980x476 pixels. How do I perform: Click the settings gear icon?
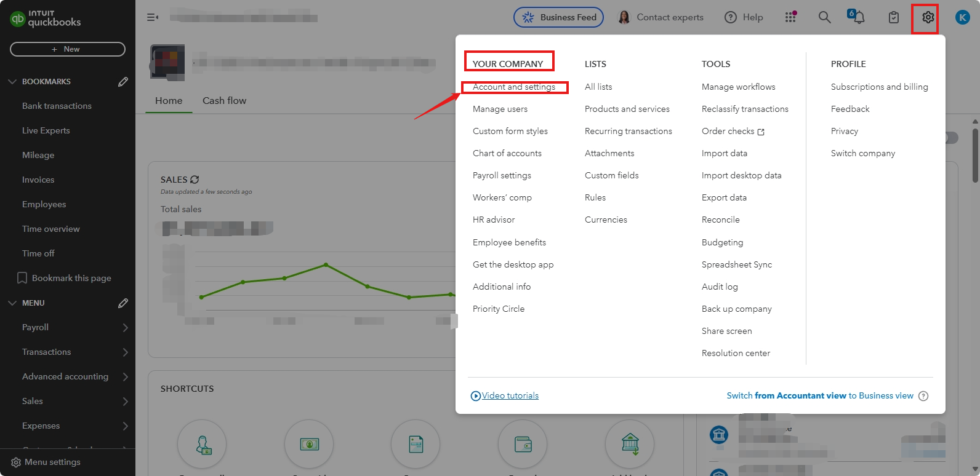click(x=928, y=17)
